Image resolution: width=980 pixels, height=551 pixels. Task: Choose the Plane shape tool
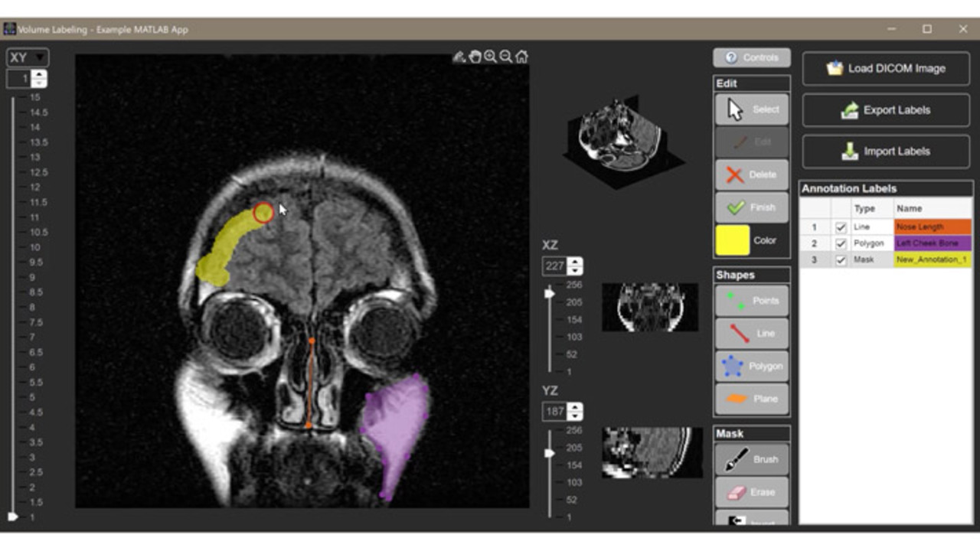751,399
